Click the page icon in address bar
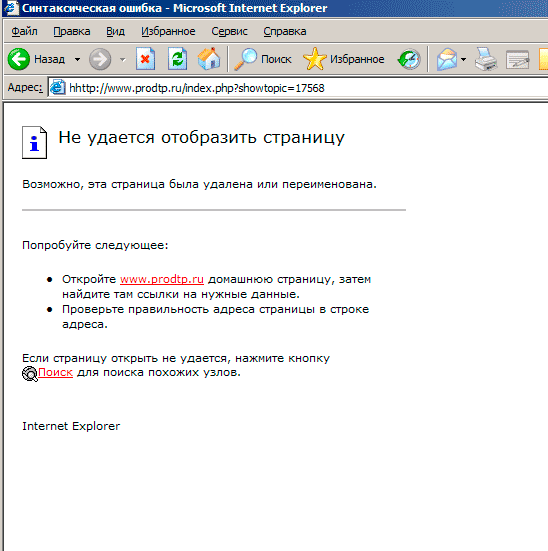Viewport: 548px width, 551px height. tap(58, 87)
